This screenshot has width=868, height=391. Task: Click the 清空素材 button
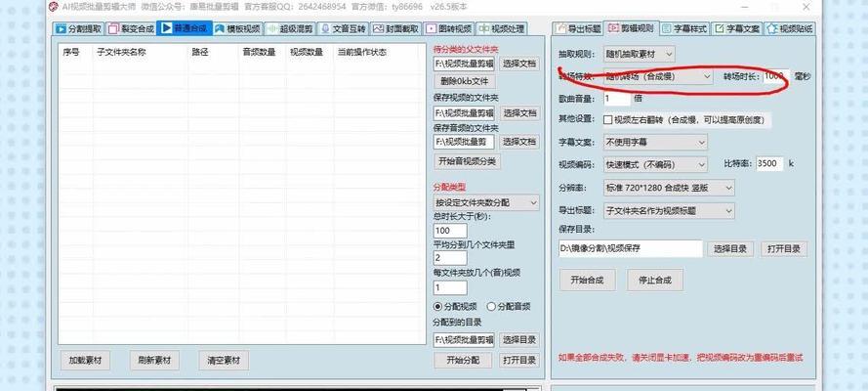(x=224, y=360)
